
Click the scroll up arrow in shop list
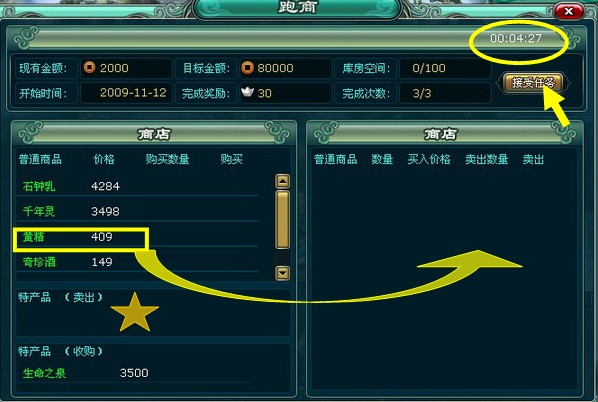282,182
